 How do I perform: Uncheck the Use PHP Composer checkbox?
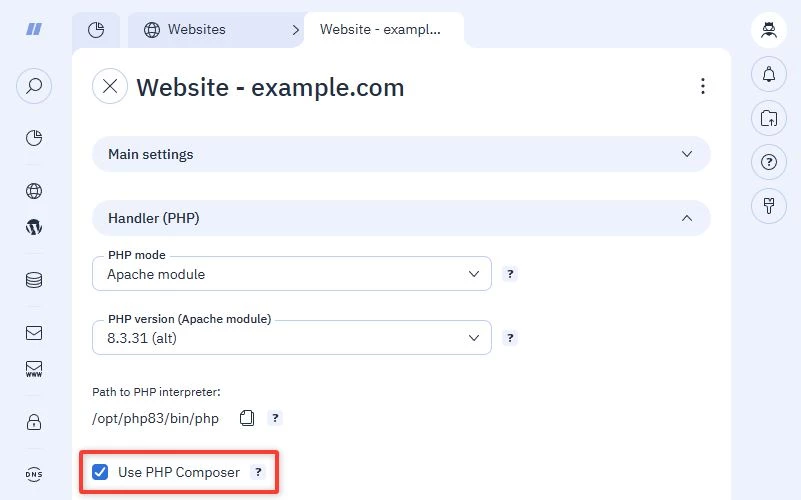(100, 472)
